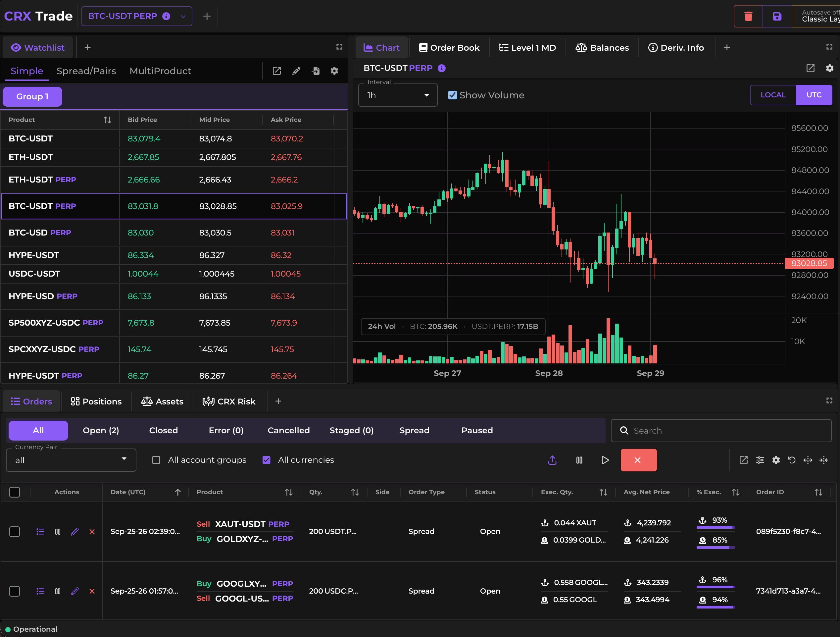Click the save layout floppy icon
Screen dimensions: 840x637
tap(777, 16)
